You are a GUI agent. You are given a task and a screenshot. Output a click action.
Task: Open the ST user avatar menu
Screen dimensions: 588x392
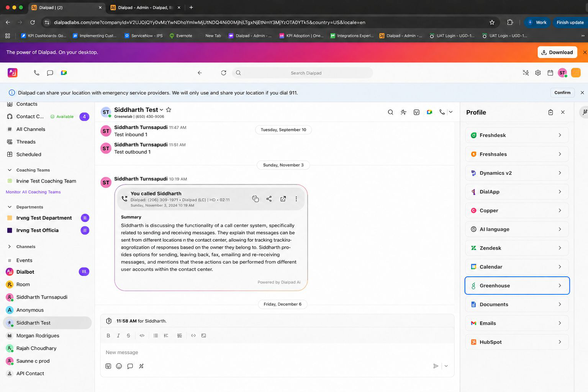pyautogui.click(x=562, y=73)
